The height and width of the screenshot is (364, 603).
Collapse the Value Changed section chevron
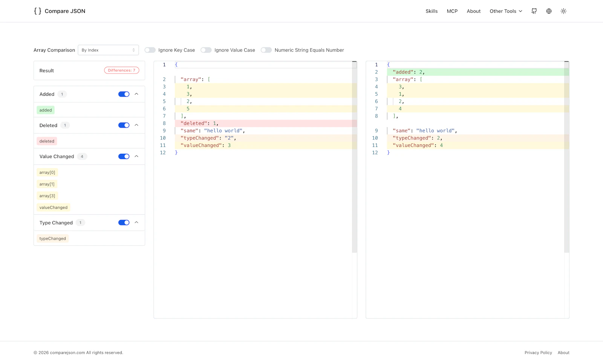[x=136, y=156]
